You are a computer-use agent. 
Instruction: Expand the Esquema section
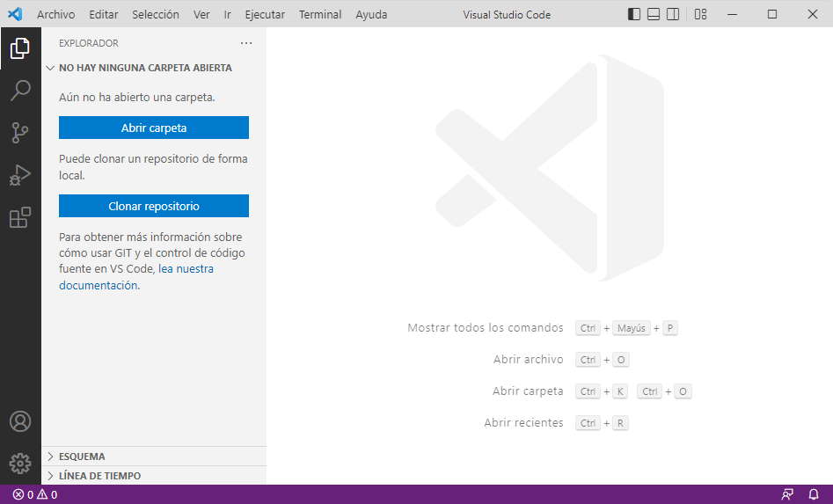pyautogui.click(x=154, y=457)
